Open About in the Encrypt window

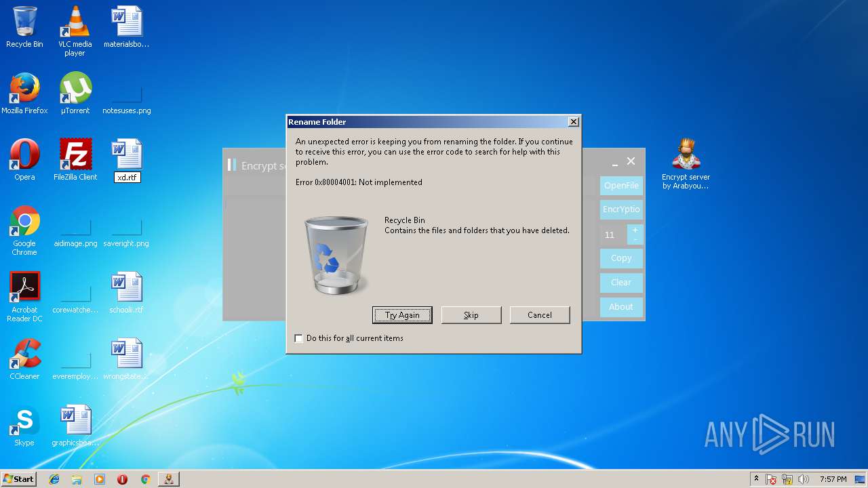click(x=621, y=307)
